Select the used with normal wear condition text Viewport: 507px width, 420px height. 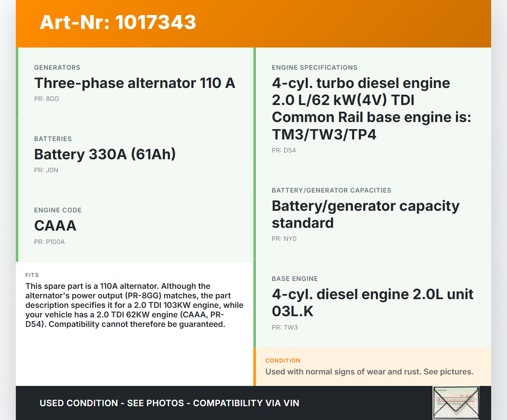[x=369, y=372]
